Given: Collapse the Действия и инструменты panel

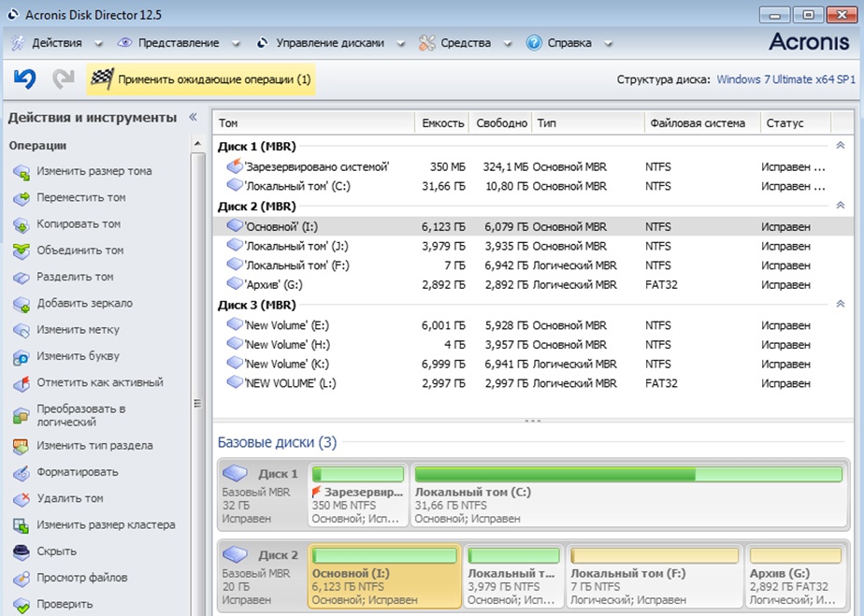Looking at the screenshot, I should pos(193,117).
